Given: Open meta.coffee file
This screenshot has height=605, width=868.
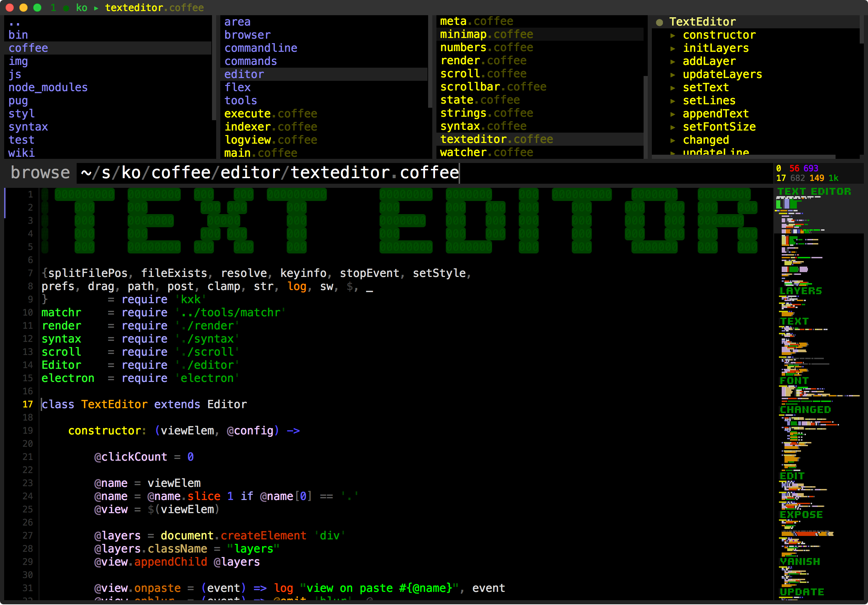Looking at the screenshot, I should [540, 21].
